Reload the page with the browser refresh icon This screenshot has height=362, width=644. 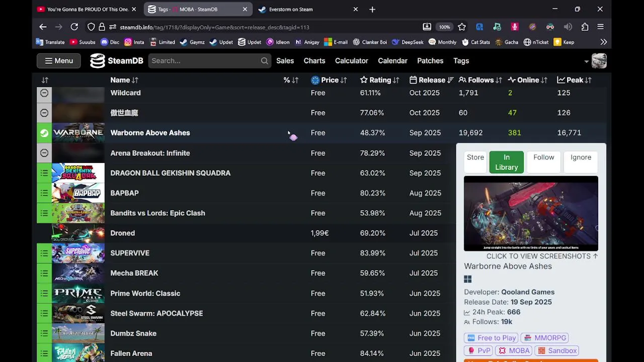pyautogui.click(x=74, y=27)
